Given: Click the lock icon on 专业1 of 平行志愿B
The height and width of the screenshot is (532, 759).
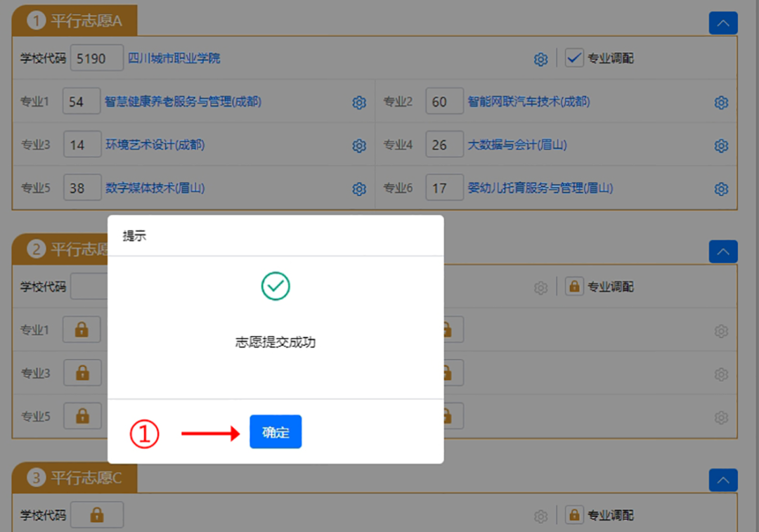Looking at the screenshot, I should [82, 330].
